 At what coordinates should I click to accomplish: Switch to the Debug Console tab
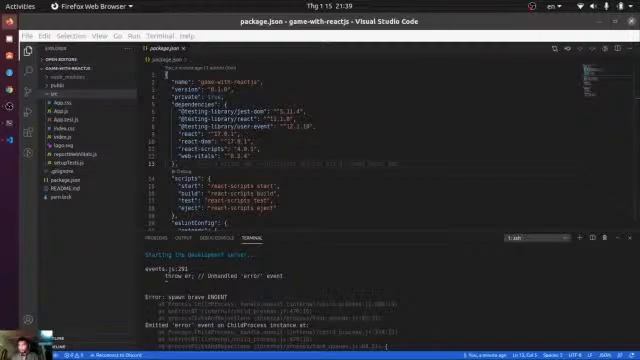tap(217, 238)
